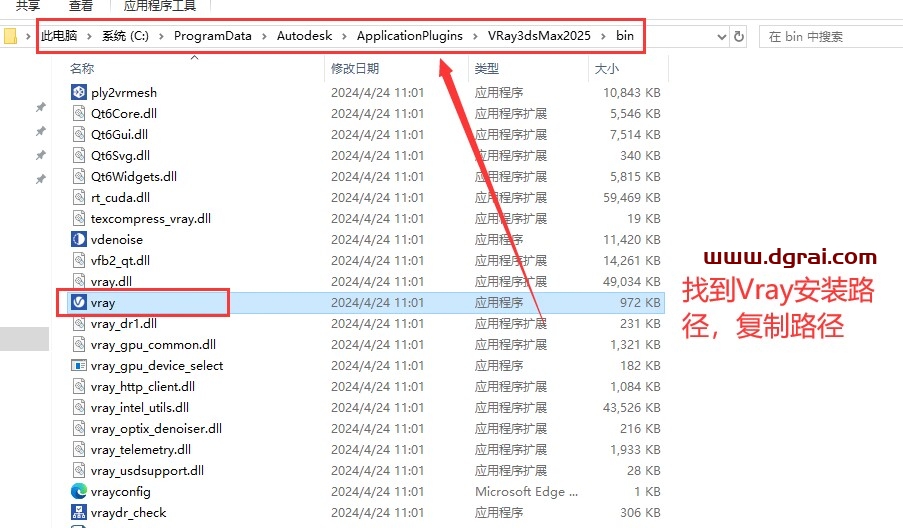
Task: Go to 此电脑 in the breadcrumb
Action: click(x=59, y=36)
